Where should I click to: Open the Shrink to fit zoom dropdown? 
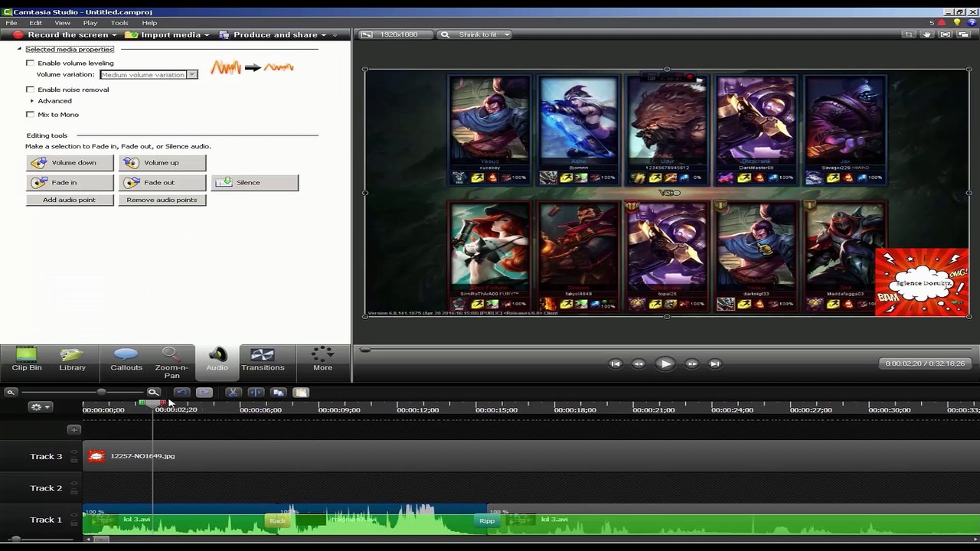(475, 34)
